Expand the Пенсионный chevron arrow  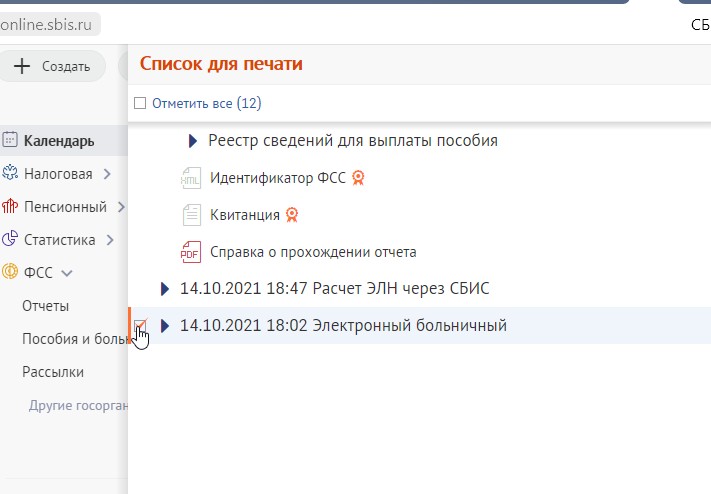[121, 207]
